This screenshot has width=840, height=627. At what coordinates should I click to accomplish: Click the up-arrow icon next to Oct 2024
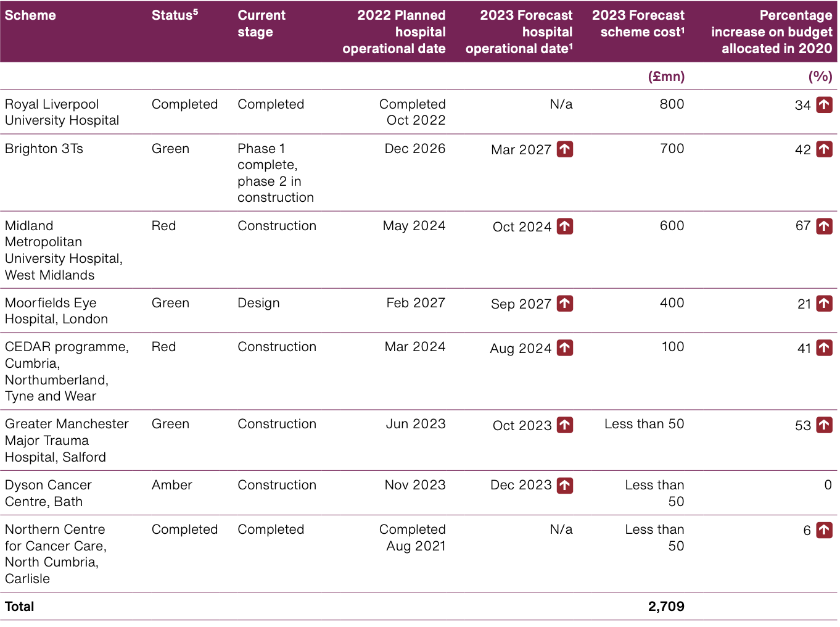(x=565, y=226)
